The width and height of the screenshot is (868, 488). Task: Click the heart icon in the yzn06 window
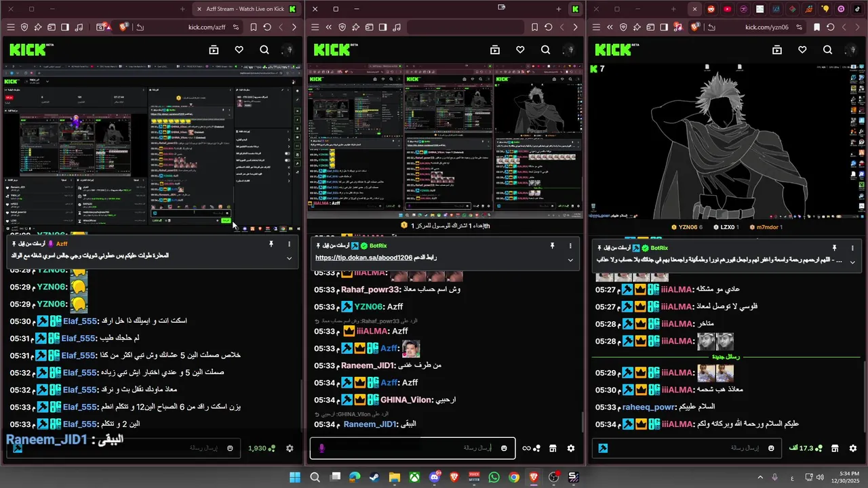point(802,50)
